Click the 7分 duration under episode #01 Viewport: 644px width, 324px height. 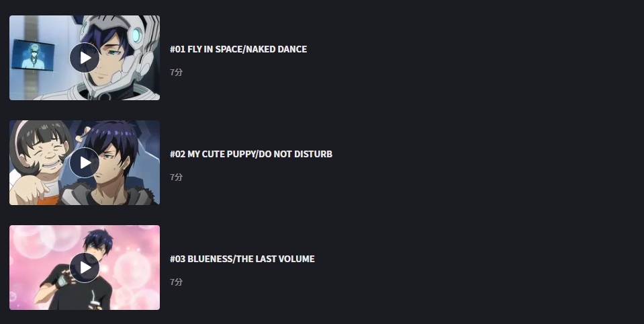coord(176,72)
